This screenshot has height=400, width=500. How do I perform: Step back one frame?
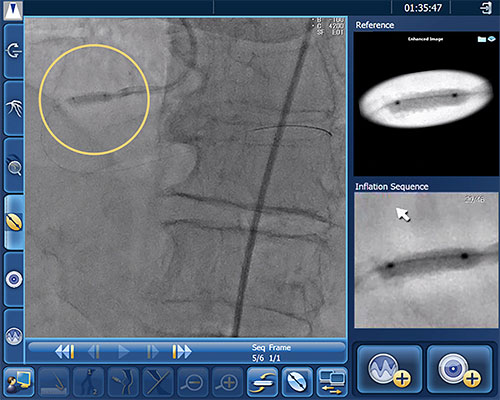point(94,352)
